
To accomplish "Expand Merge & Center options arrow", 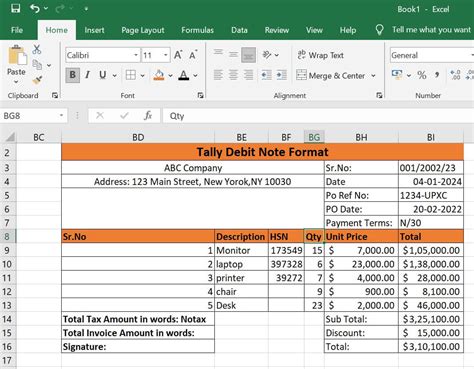I will click(x=373, y=76).
